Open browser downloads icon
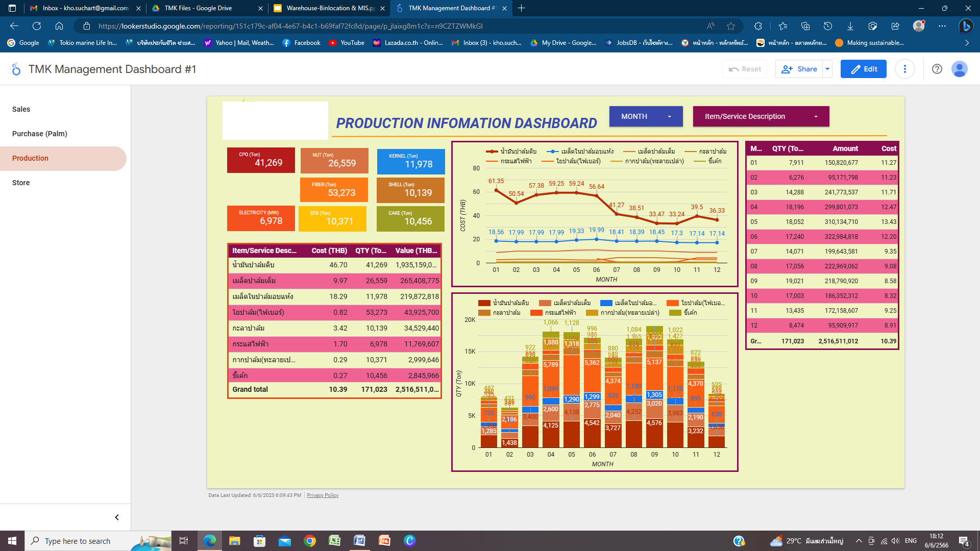This screenshot has width=980, height=551. tap(850, 26)
